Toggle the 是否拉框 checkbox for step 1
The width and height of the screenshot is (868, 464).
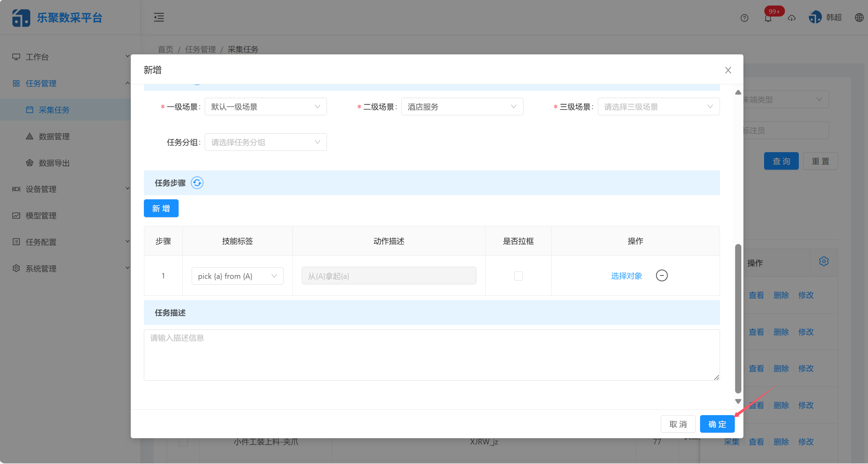[x=518, y=276]
